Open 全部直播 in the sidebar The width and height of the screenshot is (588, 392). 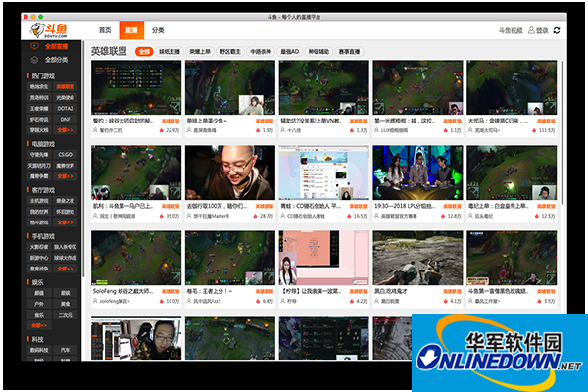pyautogui.click(x=56, y=46)
